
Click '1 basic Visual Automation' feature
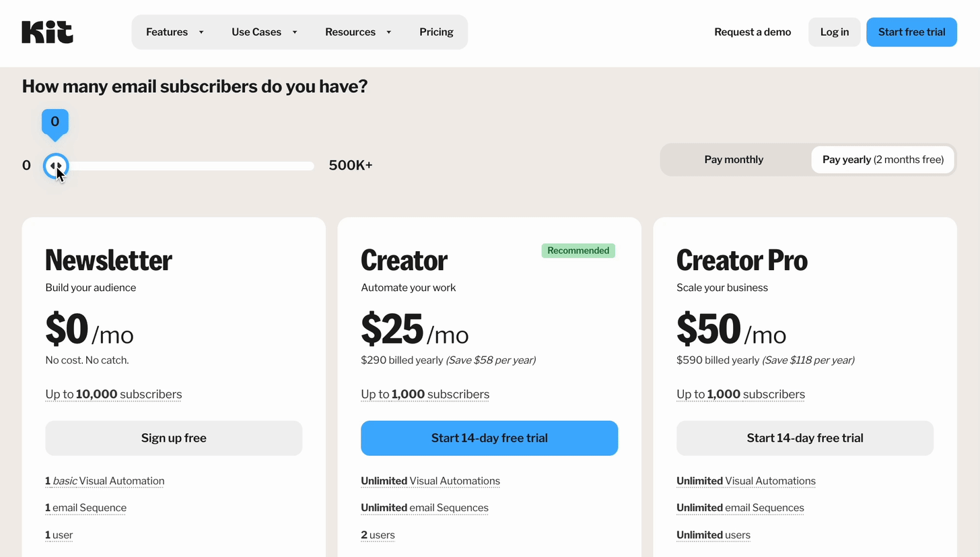[105, 481]
